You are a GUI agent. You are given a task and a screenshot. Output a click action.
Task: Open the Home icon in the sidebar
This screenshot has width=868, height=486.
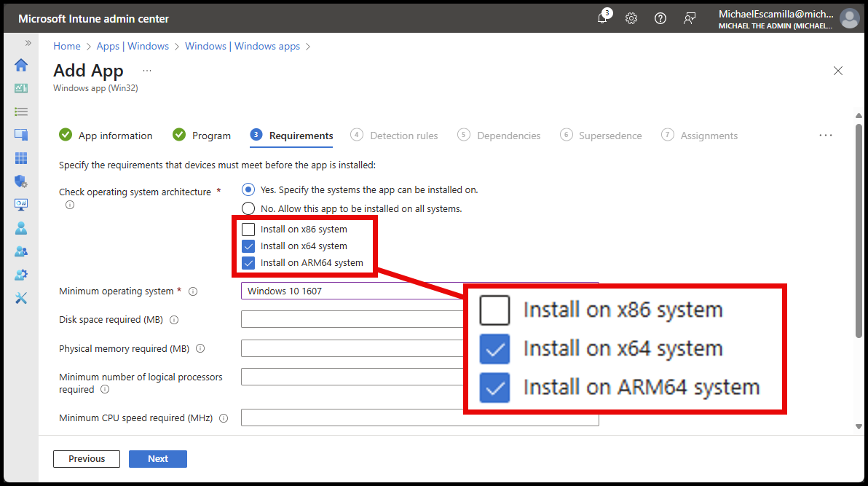tap(20, 65)
